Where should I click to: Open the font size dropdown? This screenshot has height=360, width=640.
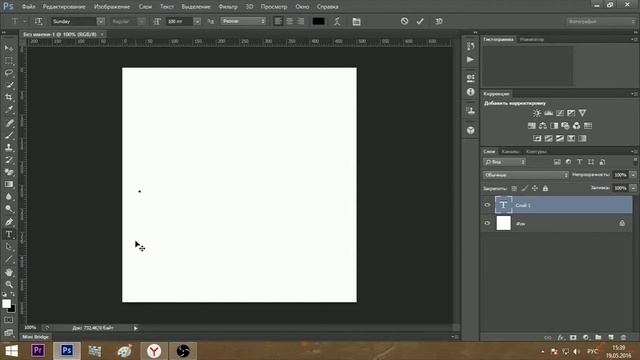coord(197,21)
